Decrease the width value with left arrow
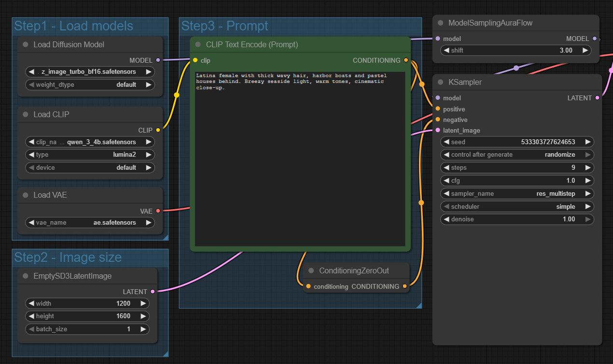613x364 pixels. tap(31, 304)
